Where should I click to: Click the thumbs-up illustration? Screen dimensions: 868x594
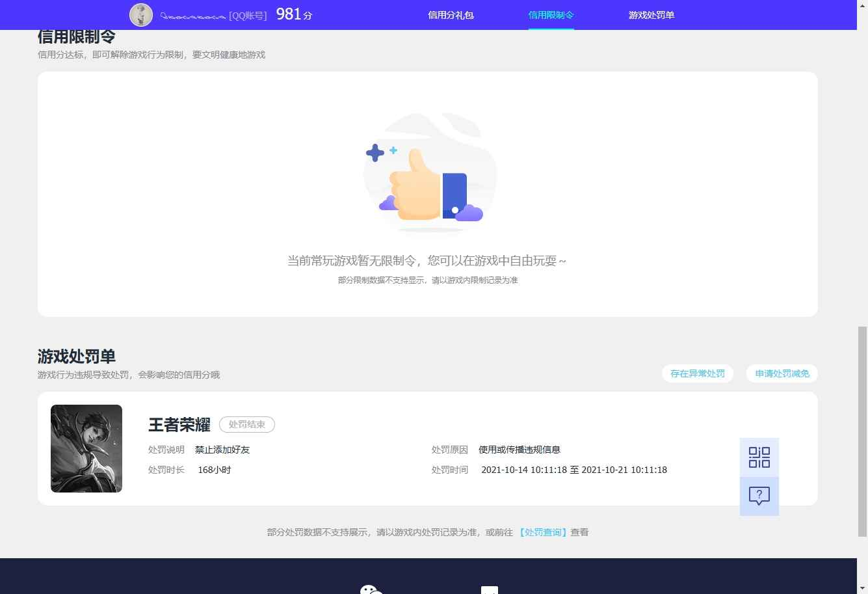click(430, 172)
